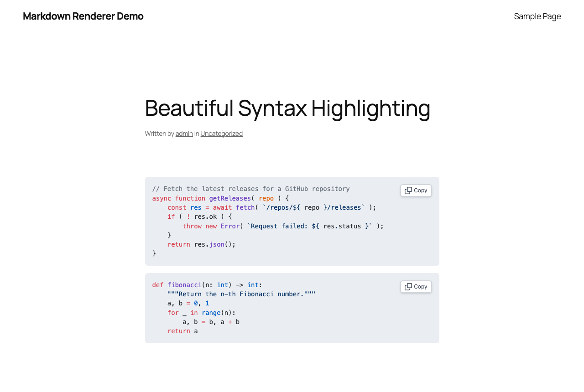
Task: Click the 'Written by' byline text
Action: click(160, 134)
